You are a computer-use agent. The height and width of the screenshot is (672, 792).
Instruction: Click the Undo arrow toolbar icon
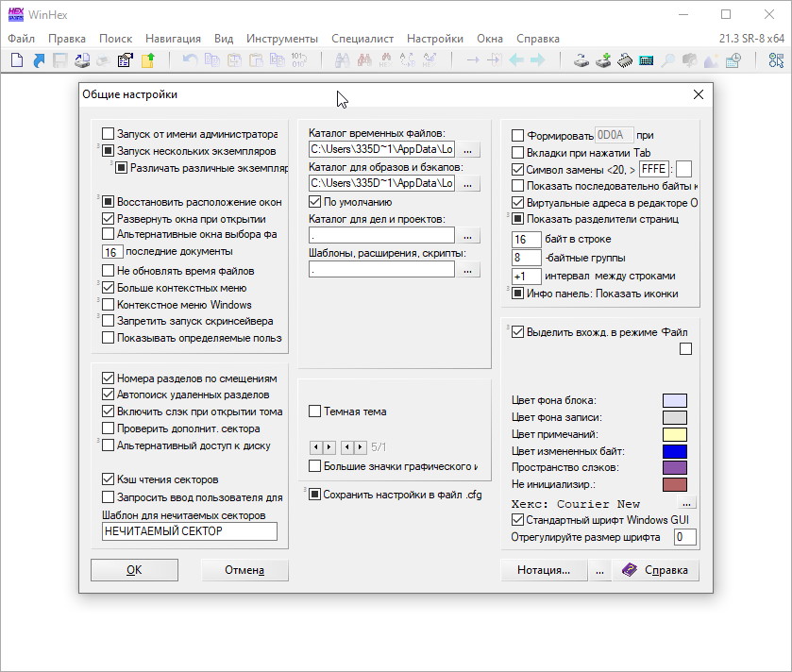point(190,60)
